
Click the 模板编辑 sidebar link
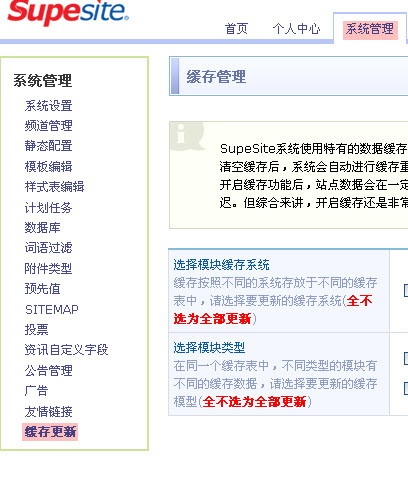tap(48, 167)
